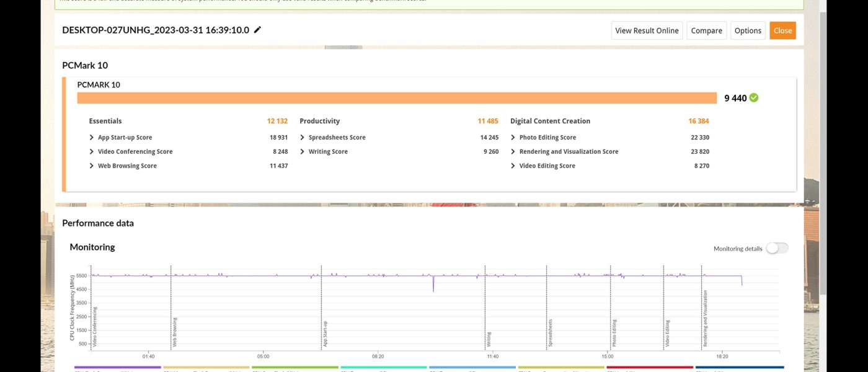Click the result title DESKTOP-027UNHG
Image resolution: width=868 pixels, height=372 pixels.
(156, 30)
